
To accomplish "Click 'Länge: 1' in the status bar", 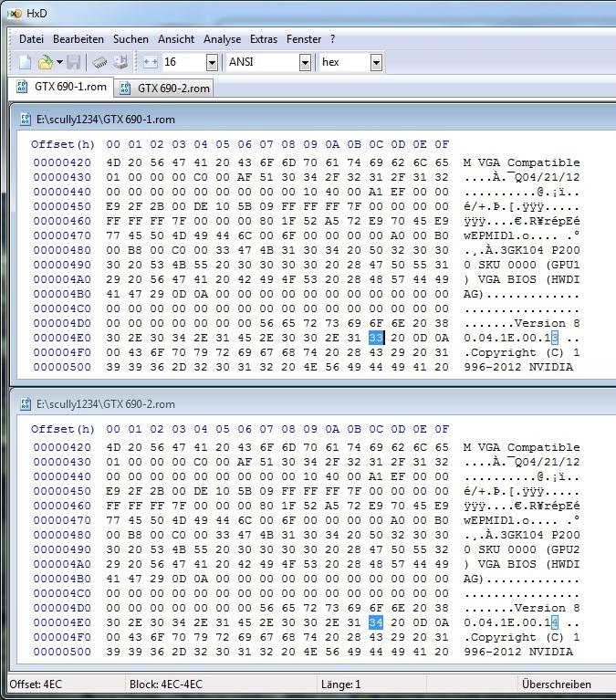I will [340, 684].
